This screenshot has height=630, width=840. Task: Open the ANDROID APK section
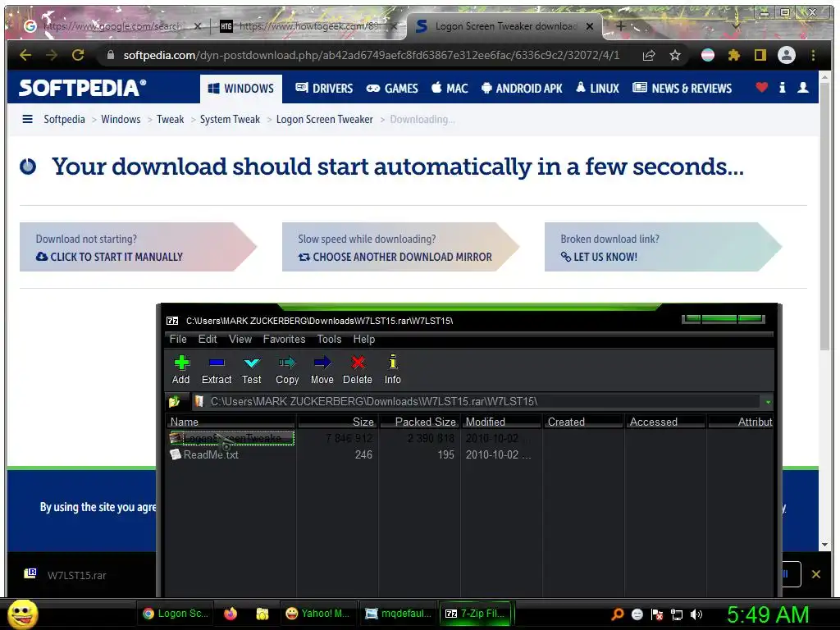[x=522, y=89]
